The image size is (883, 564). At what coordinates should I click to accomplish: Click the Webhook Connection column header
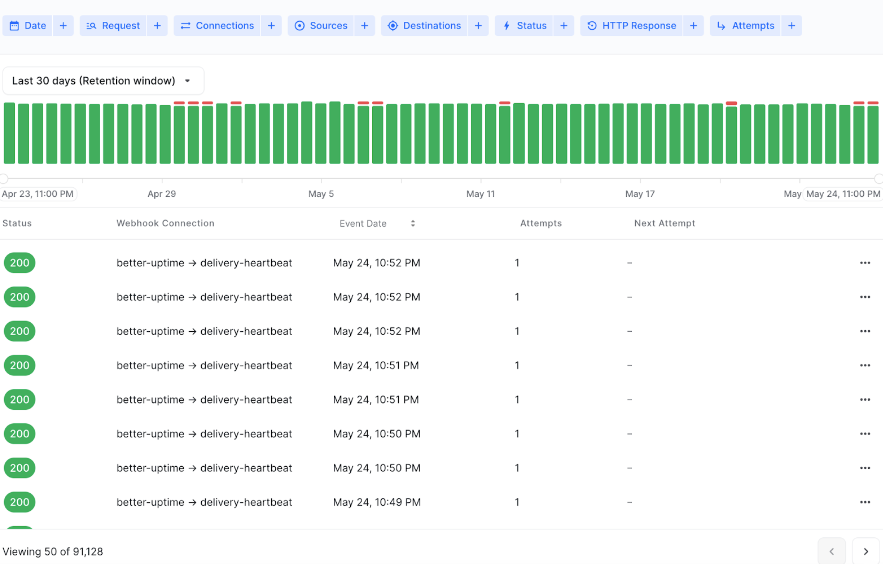click(166, 223)
